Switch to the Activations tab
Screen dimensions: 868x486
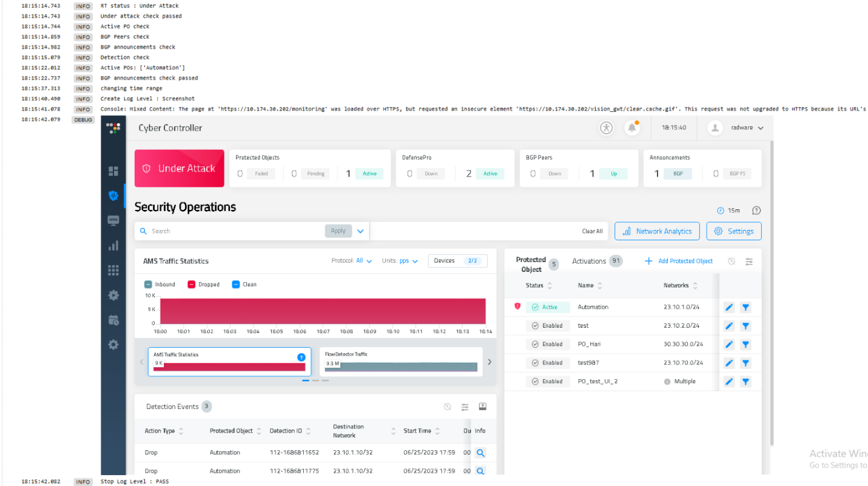click(589, 262)
